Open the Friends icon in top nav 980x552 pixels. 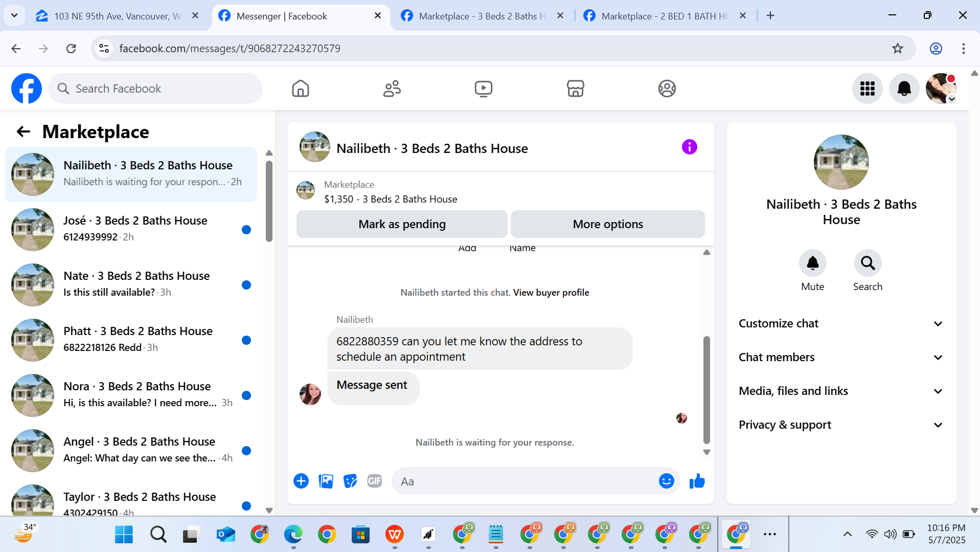coord(392,89)
